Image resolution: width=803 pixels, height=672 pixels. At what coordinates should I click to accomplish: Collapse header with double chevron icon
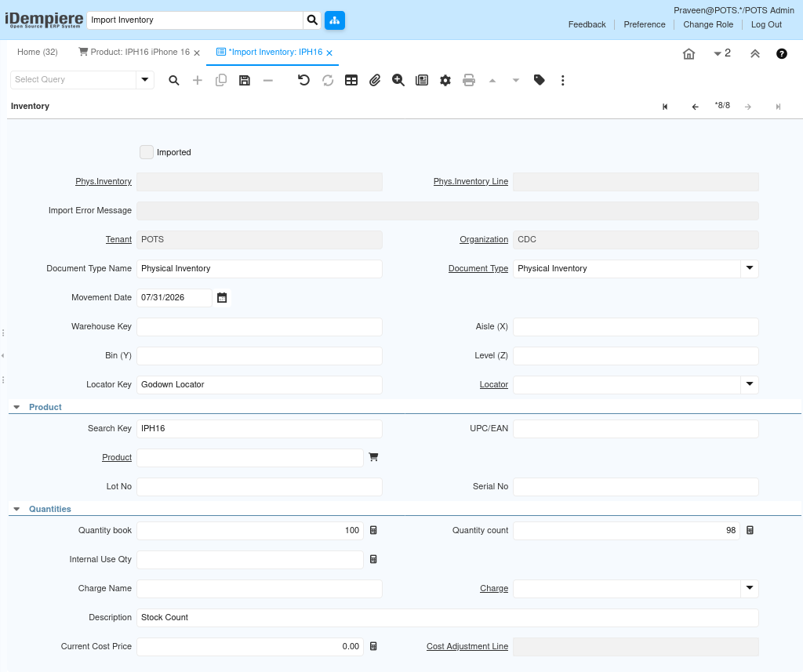[755, 54]
